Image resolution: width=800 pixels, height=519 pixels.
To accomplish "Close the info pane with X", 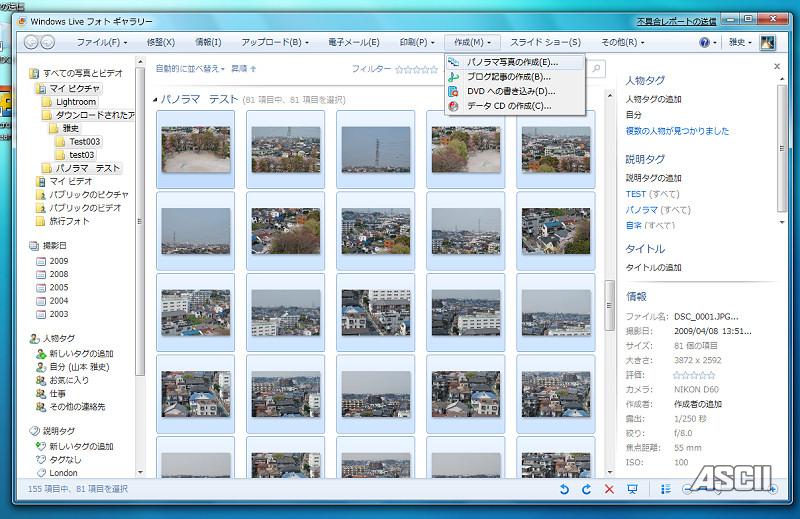I will coord(777,66).
